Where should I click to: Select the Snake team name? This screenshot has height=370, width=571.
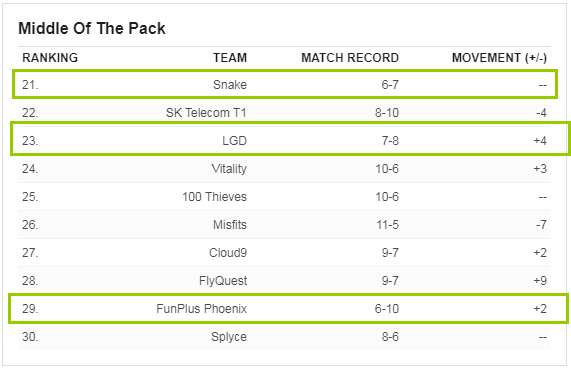click(230, 85)
